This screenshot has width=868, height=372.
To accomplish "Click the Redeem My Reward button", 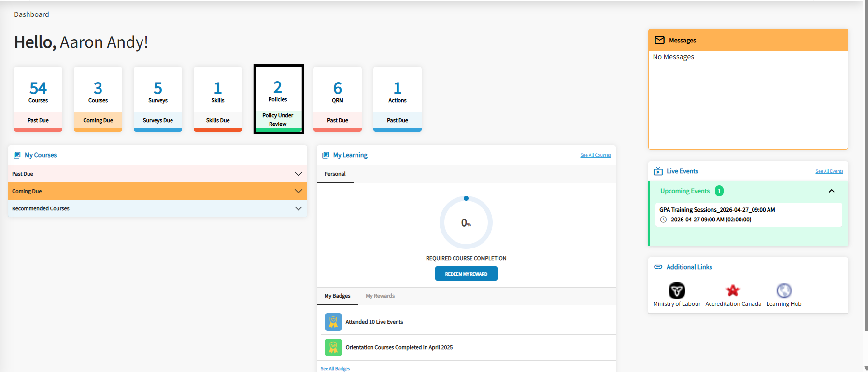I will [466, 274].
